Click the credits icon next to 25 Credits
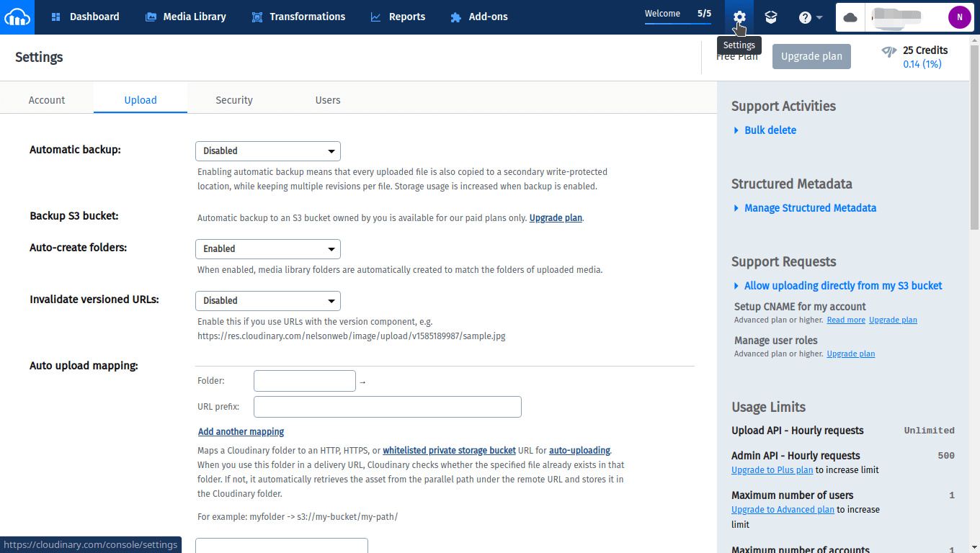The height and width of the screenshot is (553, 980). tap(888, 50)
